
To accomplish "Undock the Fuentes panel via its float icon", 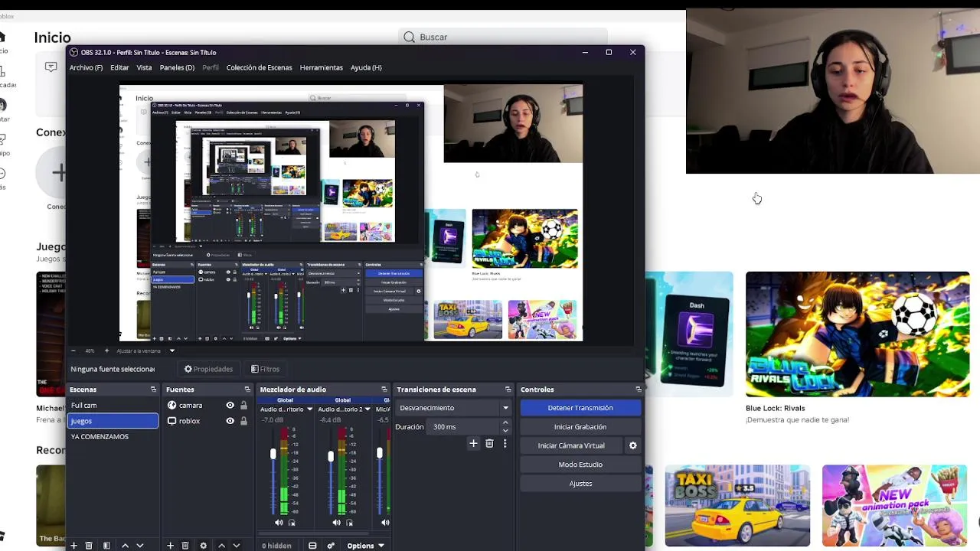I will click(247, 390).
